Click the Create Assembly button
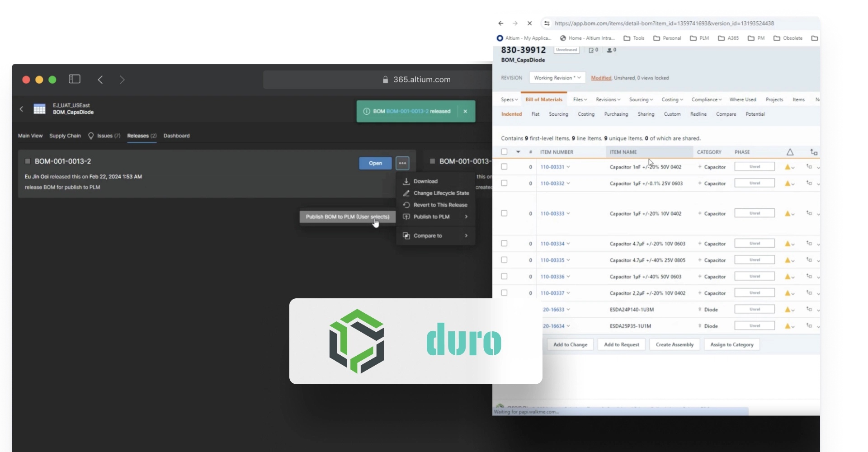Screen dimensions: 868x452 coord(675,344)
